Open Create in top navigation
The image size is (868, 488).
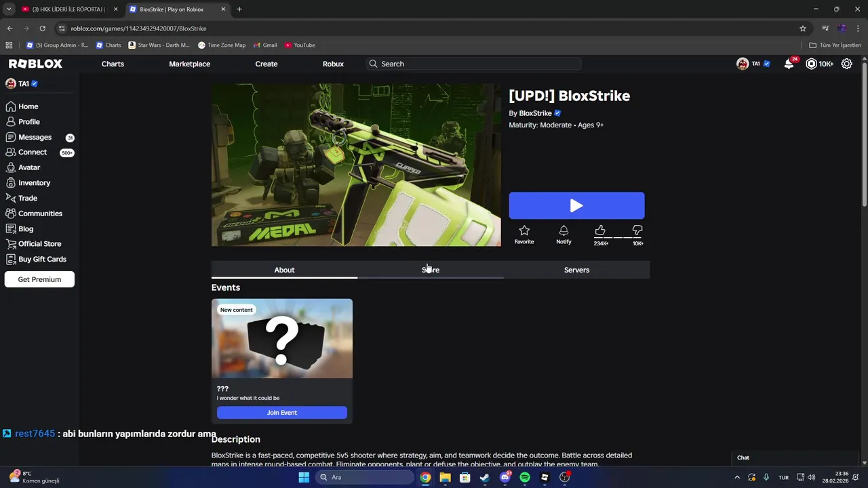coord(267,64)
